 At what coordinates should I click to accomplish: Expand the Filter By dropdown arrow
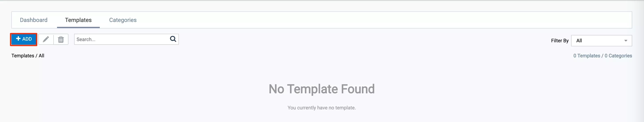click(625, 41)
